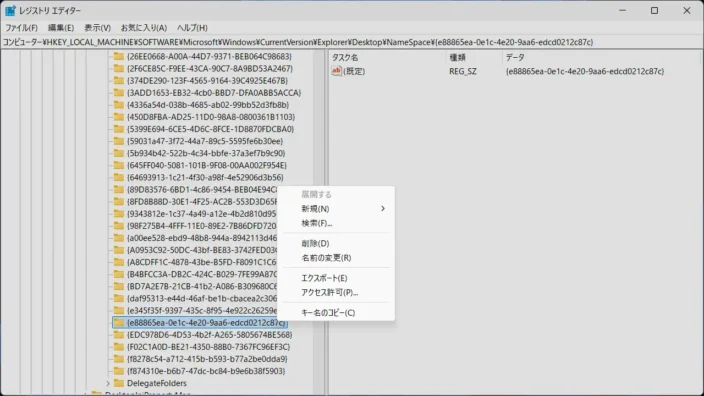Click folder icon of {374DE290-123F-4565-9164-39C4925E467B}
Viewport: 704px width, 396px height.
[119, 80]
